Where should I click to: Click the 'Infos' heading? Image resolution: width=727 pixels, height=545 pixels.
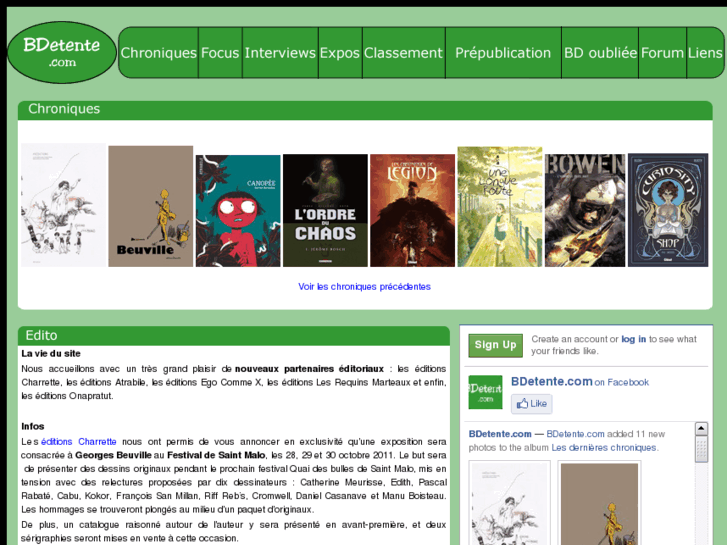point(32,426)
